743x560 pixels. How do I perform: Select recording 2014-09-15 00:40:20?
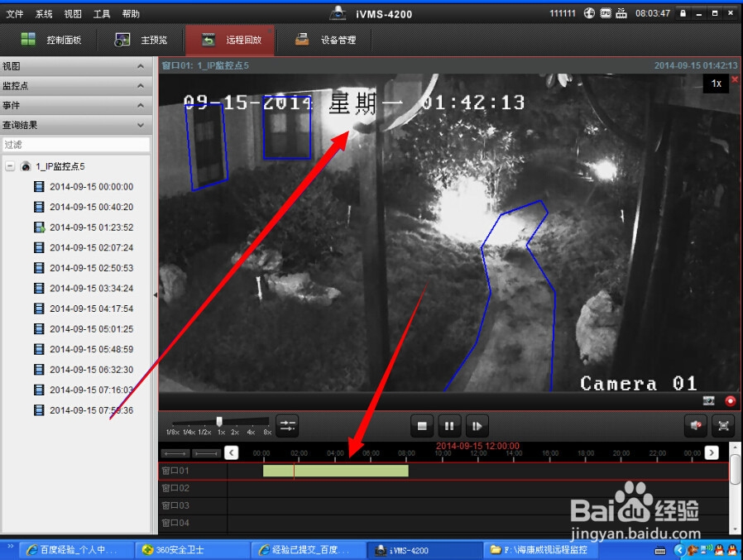tap(92, 207)
